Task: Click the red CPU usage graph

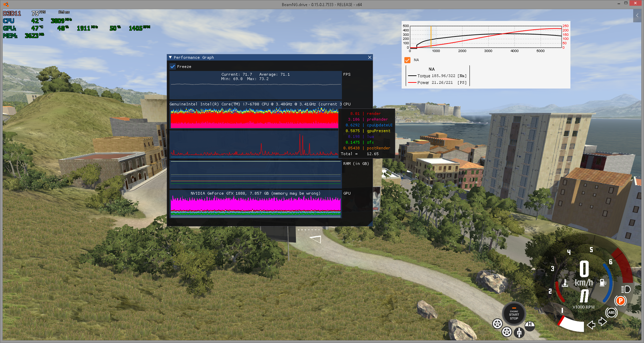Action: pyautogui.click(x=254, y=118)
